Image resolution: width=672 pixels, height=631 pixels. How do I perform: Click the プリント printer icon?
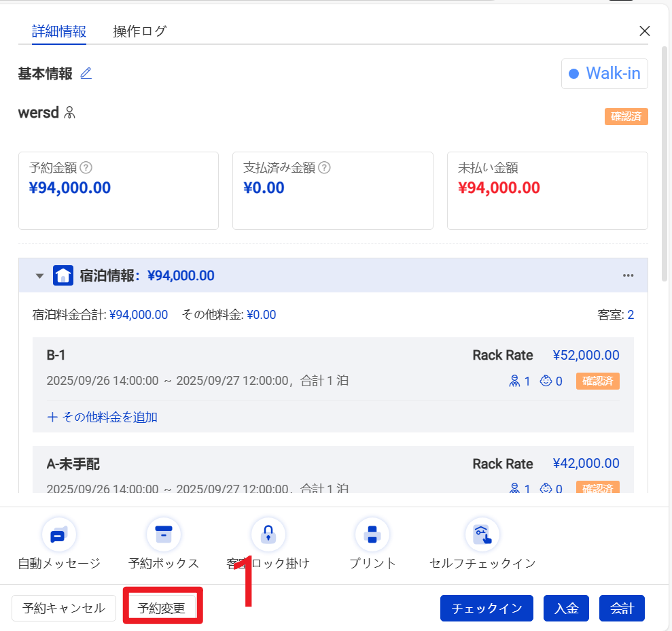[x=372, y=534]
